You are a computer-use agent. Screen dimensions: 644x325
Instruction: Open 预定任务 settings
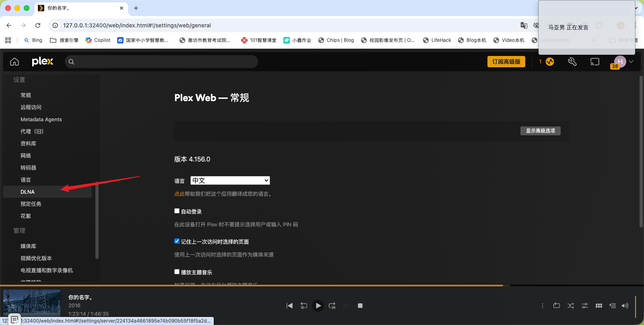point(31,204)
